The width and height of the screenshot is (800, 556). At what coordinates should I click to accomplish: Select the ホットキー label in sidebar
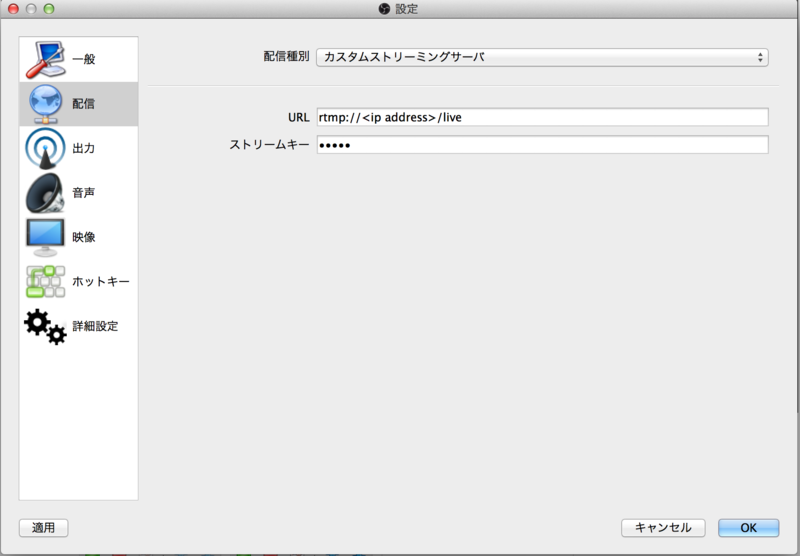[101, 282]
